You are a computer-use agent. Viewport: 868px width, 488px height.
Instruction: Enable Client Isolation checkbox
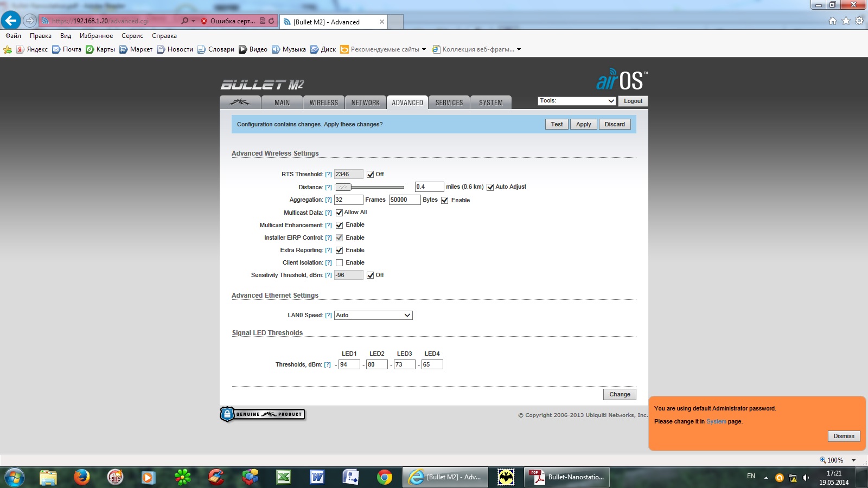pos(339,262)
